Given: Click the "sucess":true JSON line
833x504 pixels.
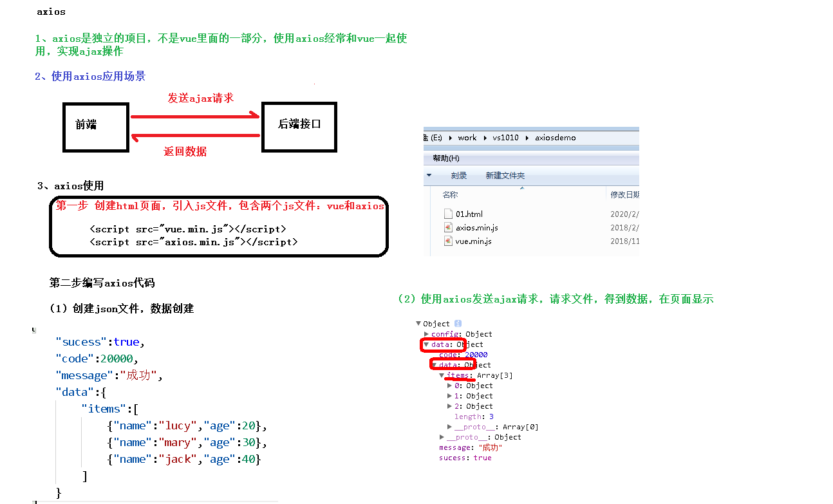Looking at the screenshot, I should [x=100, y=342].
